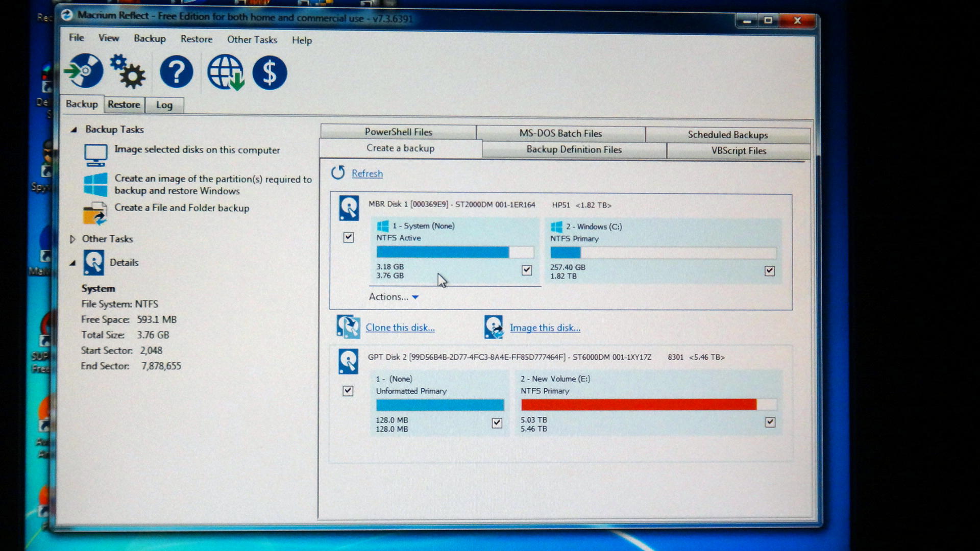Uncheck the System (None) partition checkbox
Viewport: 980px width, 551px height.
click(527, 270)
